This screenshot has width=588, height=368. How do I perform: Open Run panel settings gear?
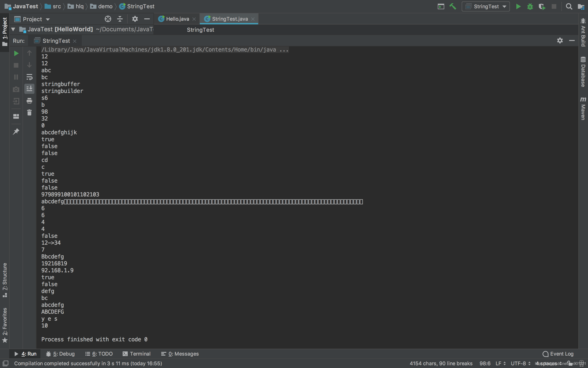(560, 40)
